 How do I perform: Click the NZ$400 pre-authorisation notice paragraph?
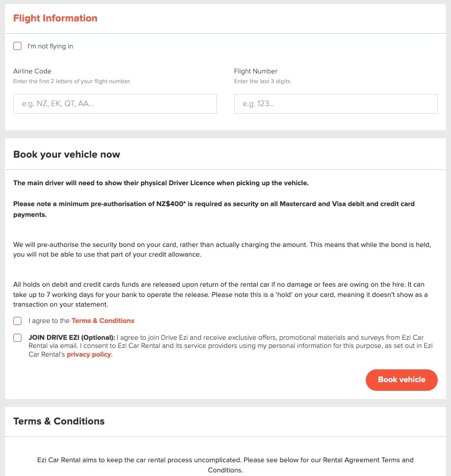pos(214,209)
